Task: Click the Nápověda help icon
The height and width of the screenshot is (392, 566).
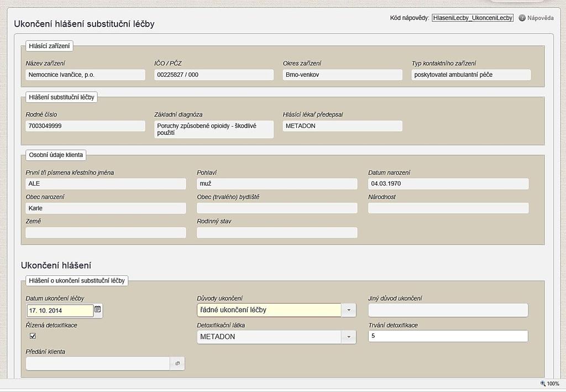Action: click(522, 18)
